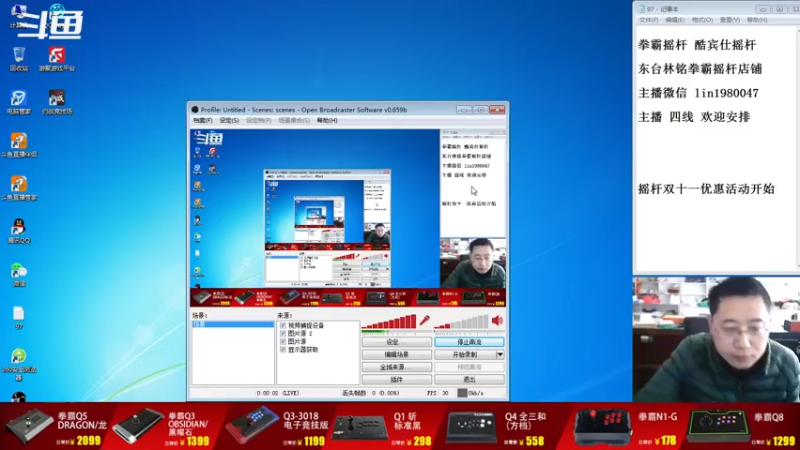Select the 97 text file icon

19,317
